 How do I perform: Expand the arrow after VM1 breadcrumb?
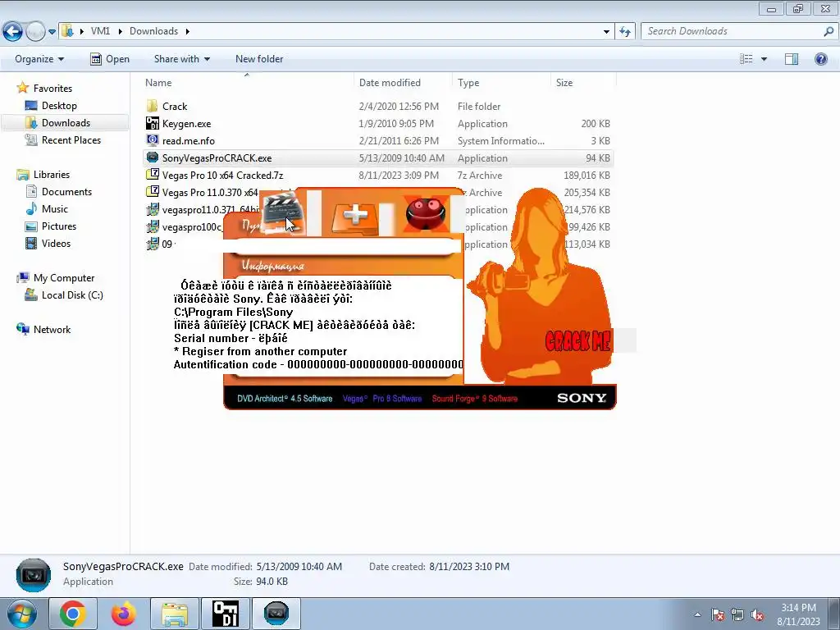coord(120,31)
